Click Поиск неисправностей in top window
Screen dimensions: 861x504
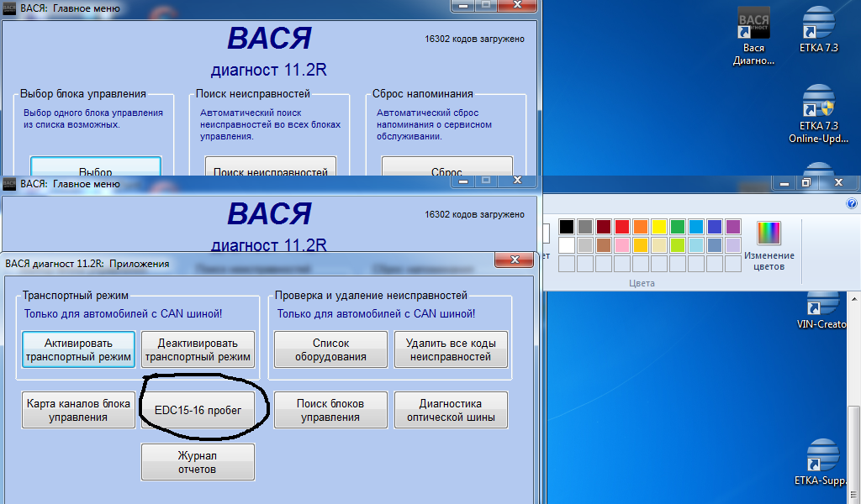coord(271,166)
